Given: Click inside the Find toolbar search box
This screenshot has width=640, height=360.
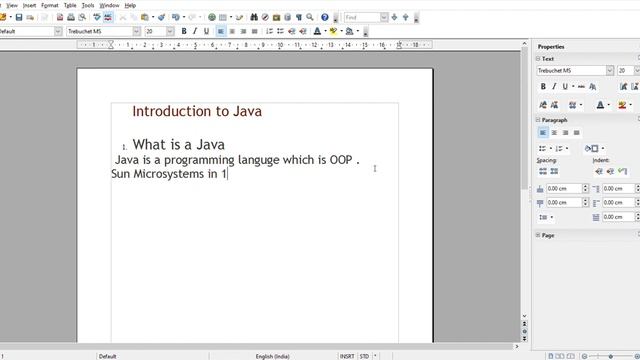Looking at the screenshot, I should 362,17.
